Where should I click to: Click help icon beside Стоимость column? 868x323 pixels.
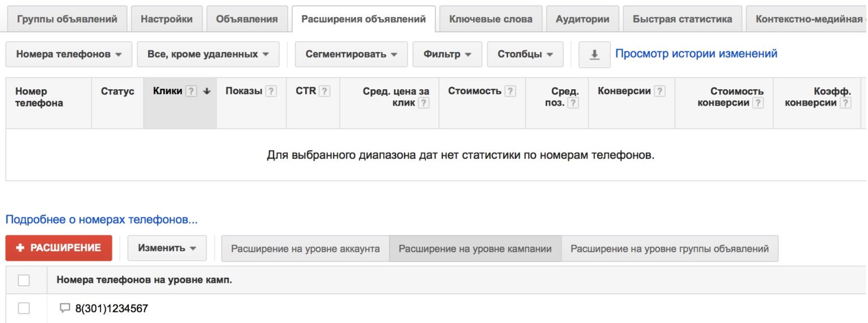pyautogui.click(x=510, y=91)
